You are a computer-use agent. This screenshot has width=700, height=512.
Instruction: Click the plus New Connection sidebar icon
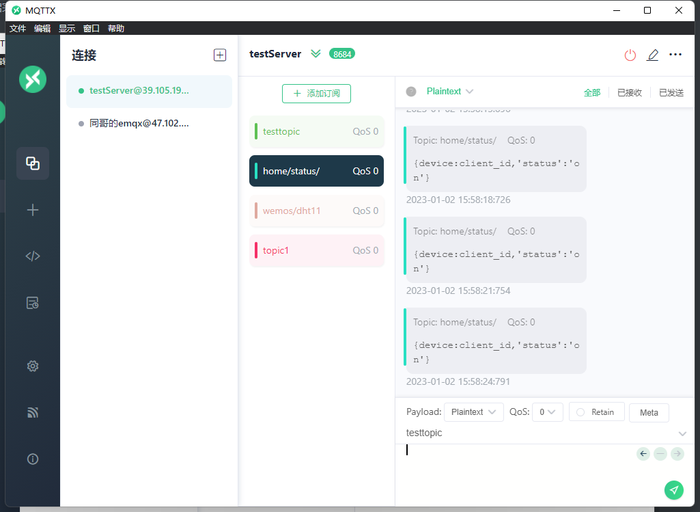coord(33,210)
